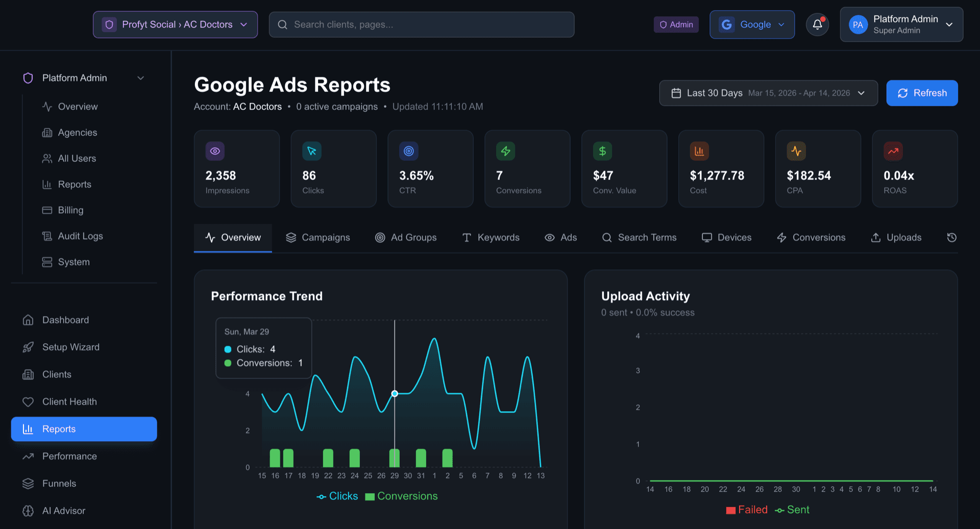Click the Funnels layers icon
Screen dimensions: 980x529
(28, 484)
